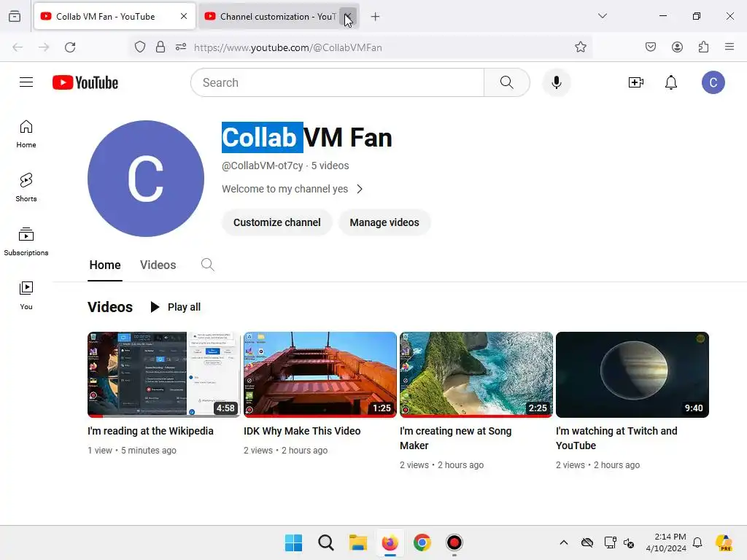
Task: Click the planet video thumbnail 9:40
Action: coord(632,375)
